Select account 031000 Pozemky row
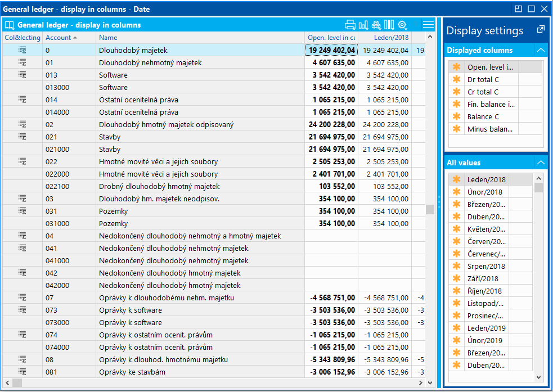 pos(214,223)
